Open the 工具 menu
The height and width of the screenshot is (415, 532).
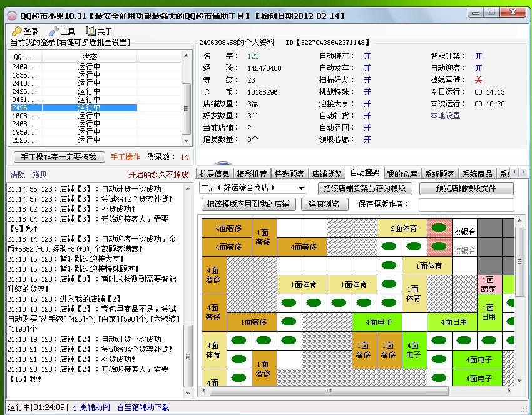click(x=62, y=31)
